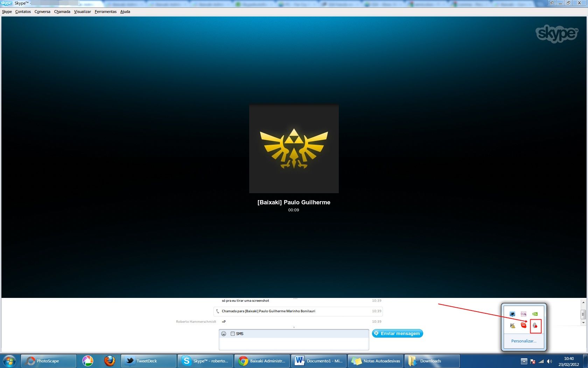This screenshot has width=588, height=368.
Task: Open the Contatos menu
Action: click(23, 12)
